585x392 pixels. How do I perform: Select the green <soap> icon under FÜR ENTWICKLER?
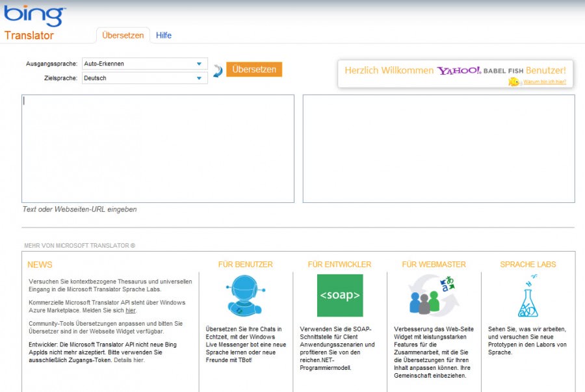click(341, 296)
